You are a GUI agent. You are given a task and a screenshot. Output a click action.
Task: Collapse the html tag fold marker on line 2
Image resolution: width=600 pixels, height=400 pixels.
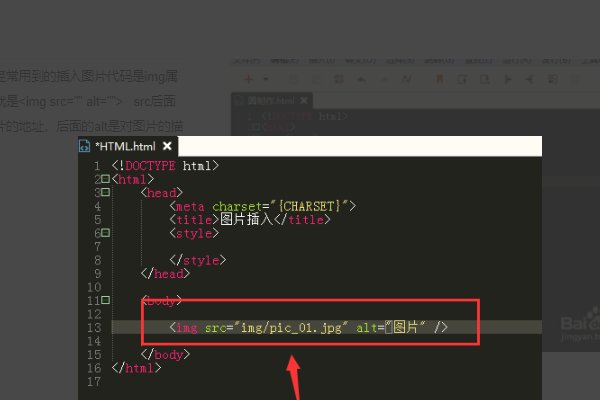[106, 179]
